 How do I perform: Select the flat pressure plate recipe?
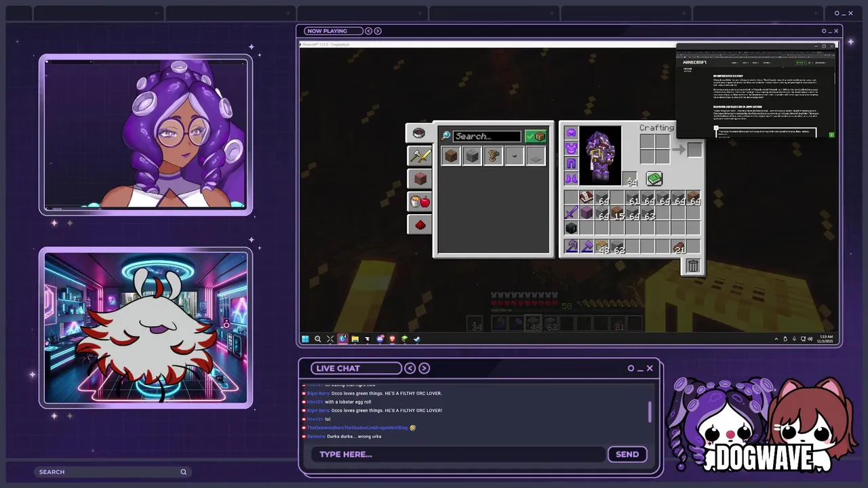pos(535,157)
